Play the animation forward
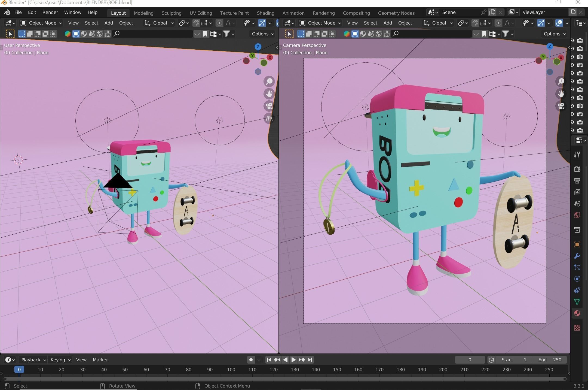The image size is (588, 390). point(293,360)
